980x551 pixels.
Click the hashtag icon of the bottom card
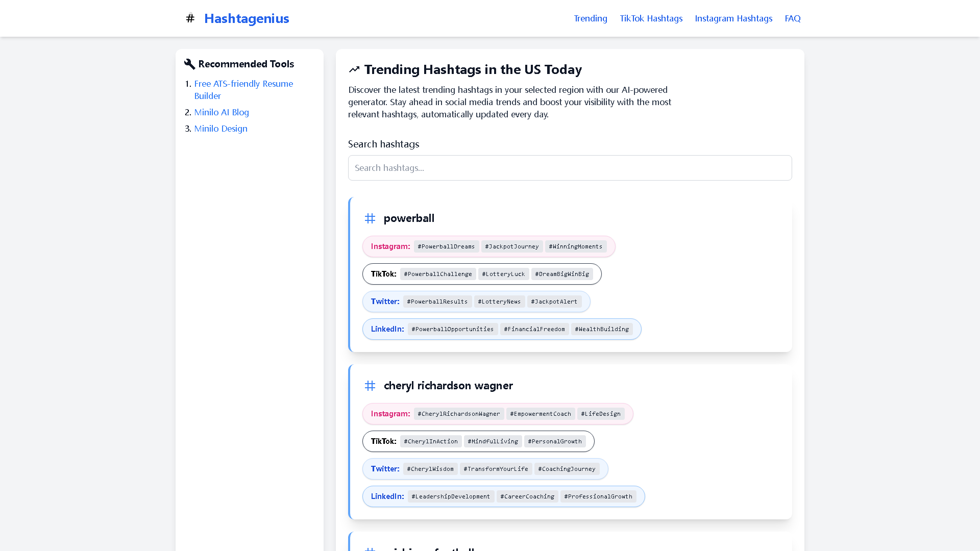[370, 549]
